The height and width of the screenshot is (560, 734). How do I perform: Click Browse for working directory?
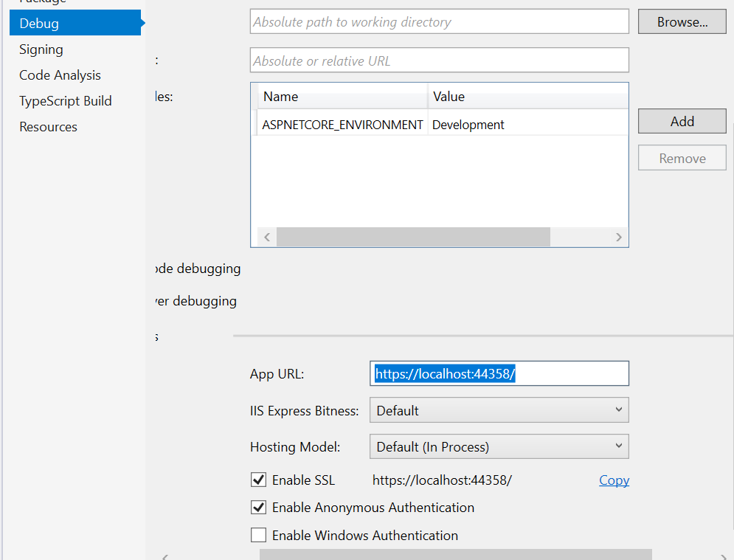[682, 21]
